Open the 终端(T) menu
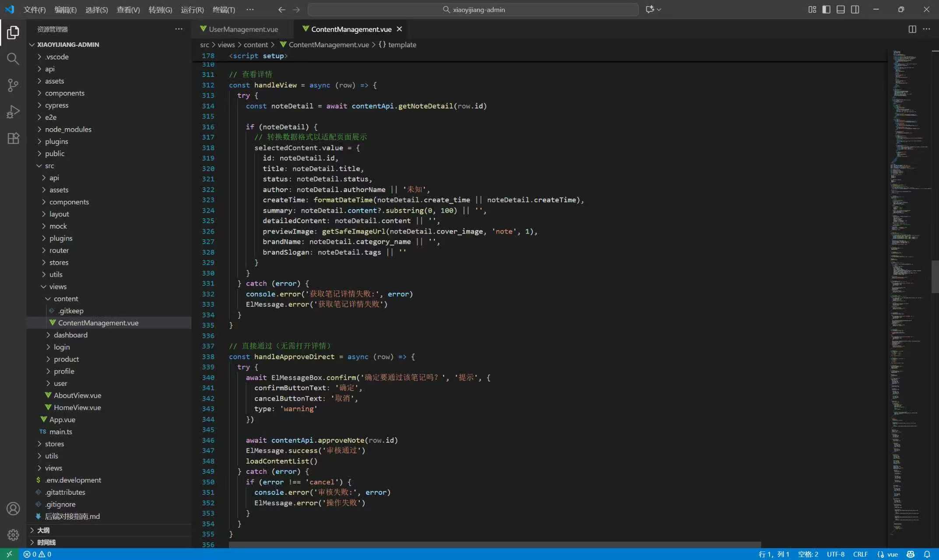The height and width of the screenshot is (560, 939). pyautogui.click(x=224, y=10)
